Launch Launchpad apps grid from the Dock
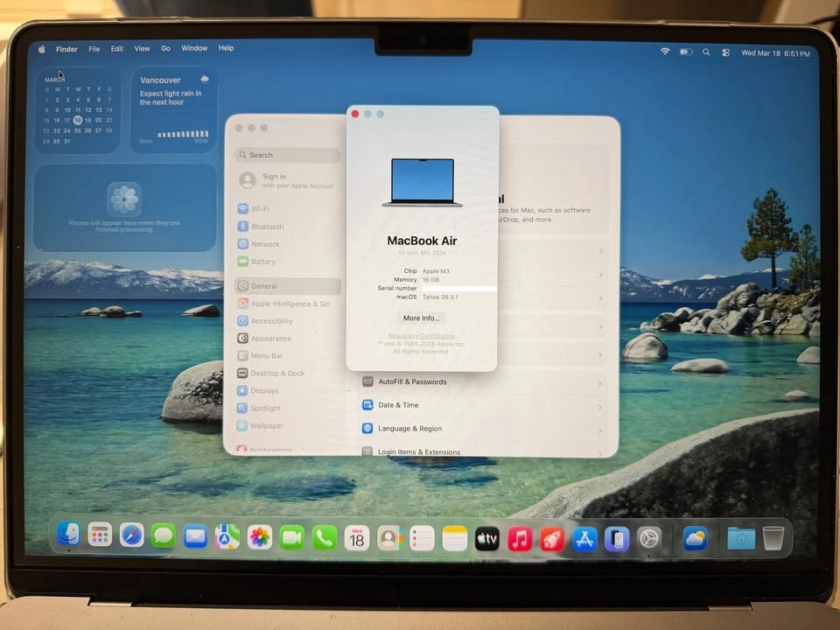 click(100, 535)
